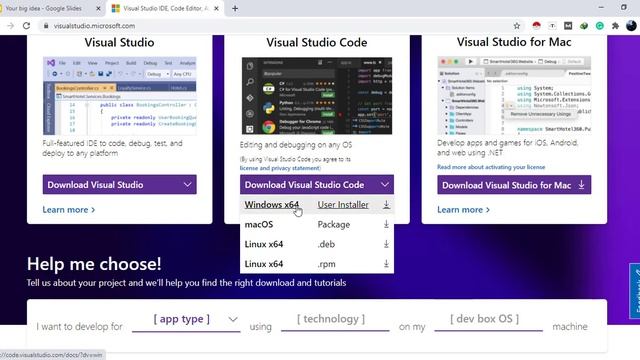Bookmark this page with the star icon
Screen dimensions: 640x360
coord(517,26)
